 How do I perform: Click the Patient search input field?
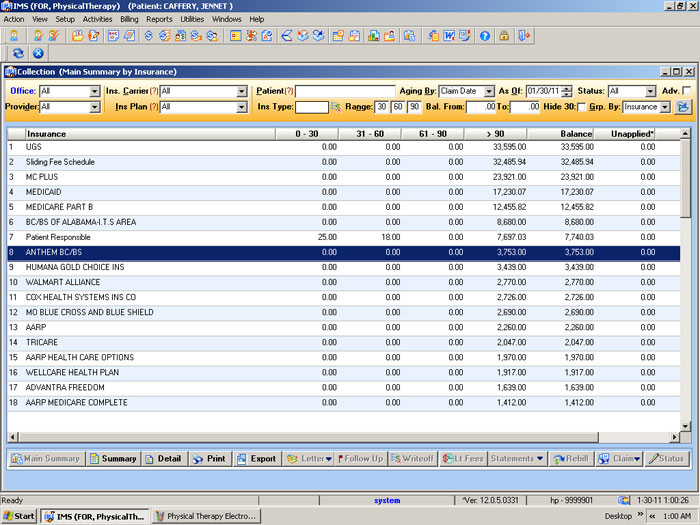point(345,91)
